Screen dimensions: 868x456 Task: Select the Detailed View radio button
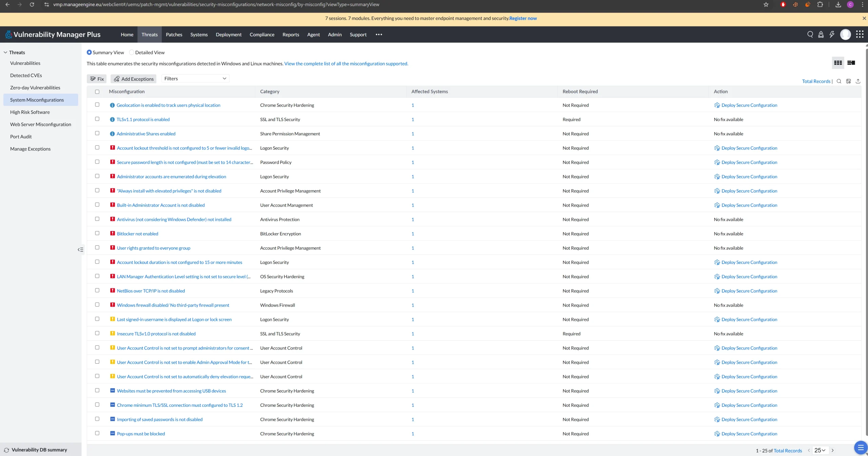(132, 52)
